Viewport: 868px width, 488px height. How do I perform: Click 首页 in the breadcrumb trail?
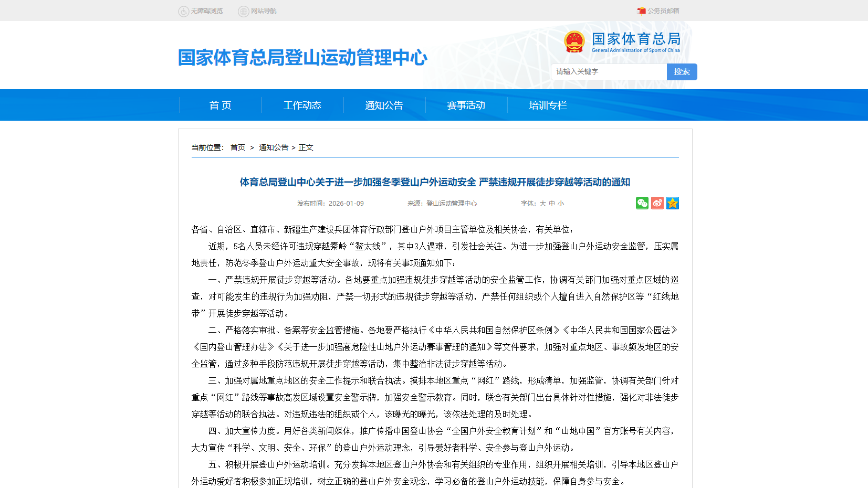tap(238, 147)
